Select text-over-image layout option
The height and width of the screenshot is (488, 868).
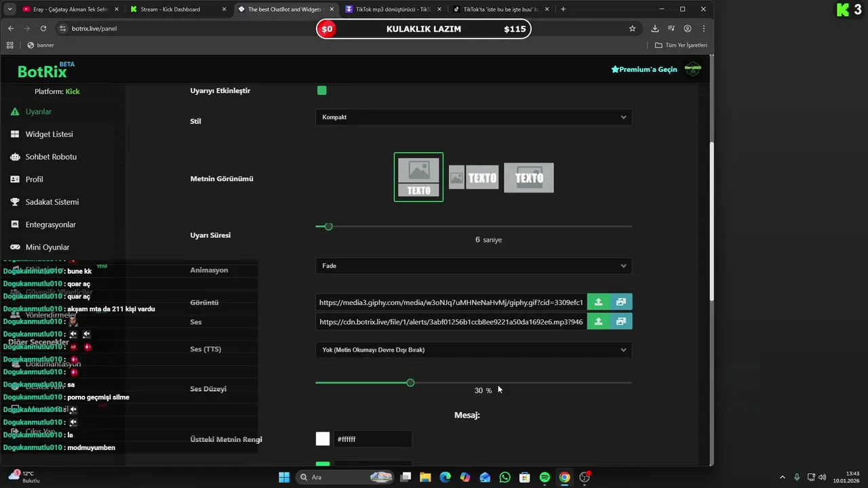(x=529, y=178)
